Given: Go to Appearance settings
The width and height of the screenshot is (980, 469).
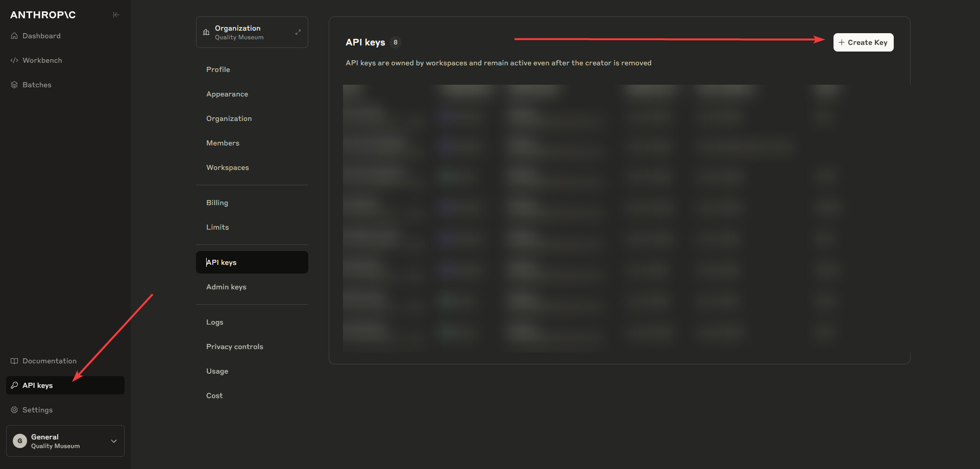Looking at the screenshot, I should pos(252,94).
